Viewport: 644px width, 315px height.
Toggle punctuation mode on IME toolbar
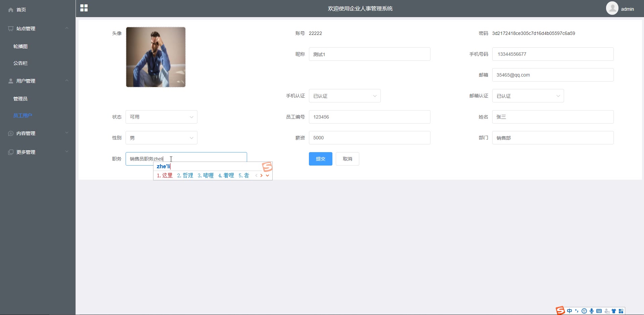(x=577, y=311)
